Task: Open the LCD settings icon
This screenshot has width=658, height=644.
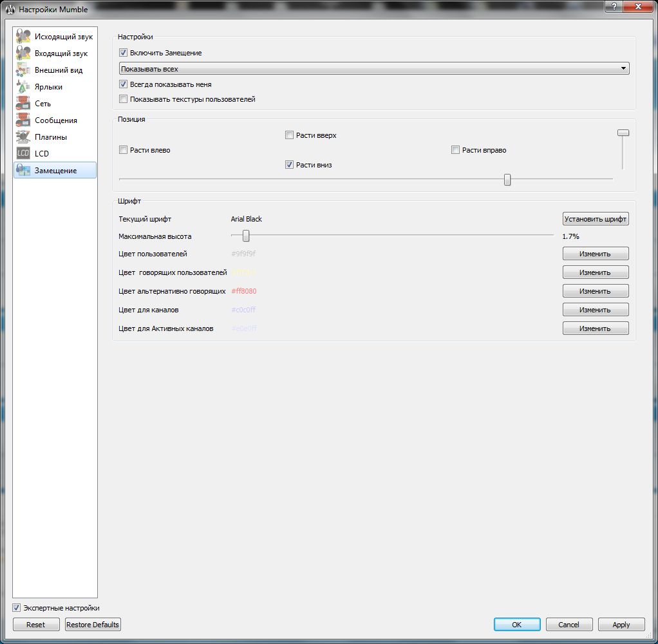Action: [24, 154]
